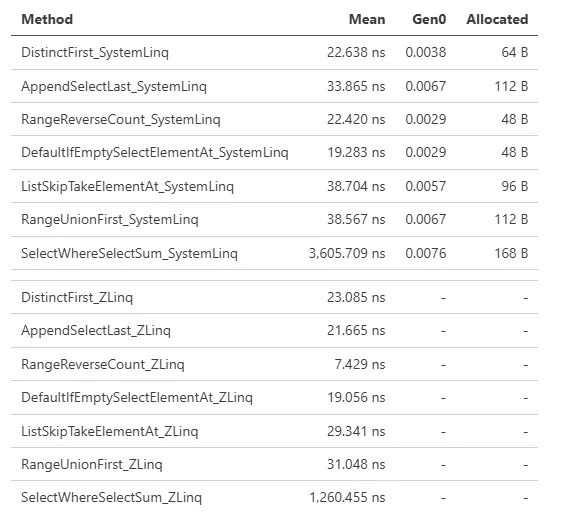Select the 168 B allocated value

(x=511, y=253)
